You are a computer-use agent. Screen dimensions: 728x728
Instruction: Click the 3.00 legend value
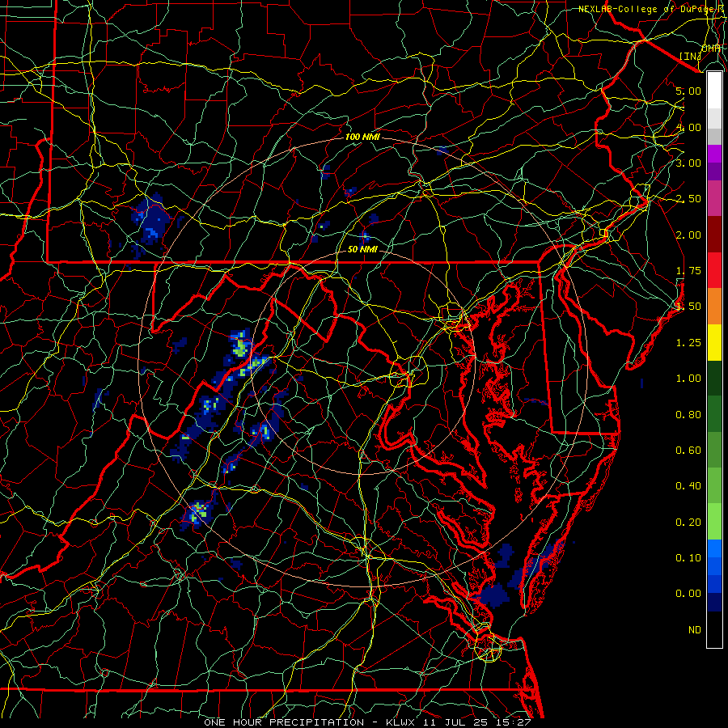688,163
